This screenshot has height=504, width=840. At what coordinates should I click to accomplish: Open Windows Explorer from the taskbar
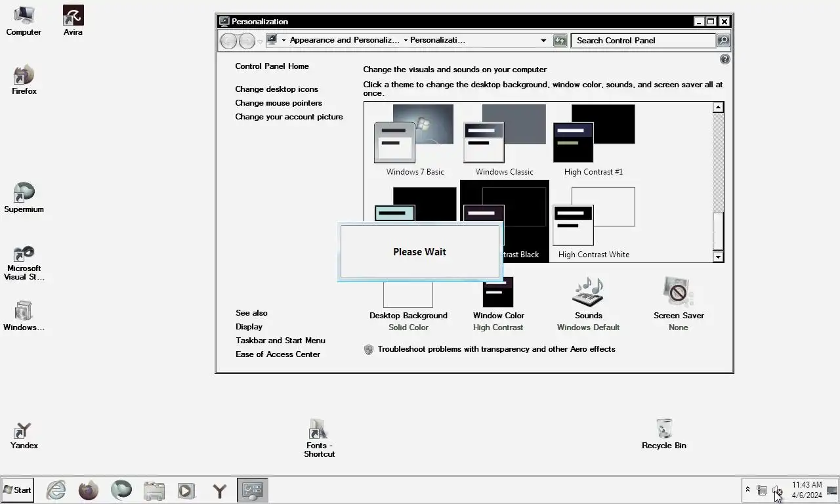click(154, 490)
